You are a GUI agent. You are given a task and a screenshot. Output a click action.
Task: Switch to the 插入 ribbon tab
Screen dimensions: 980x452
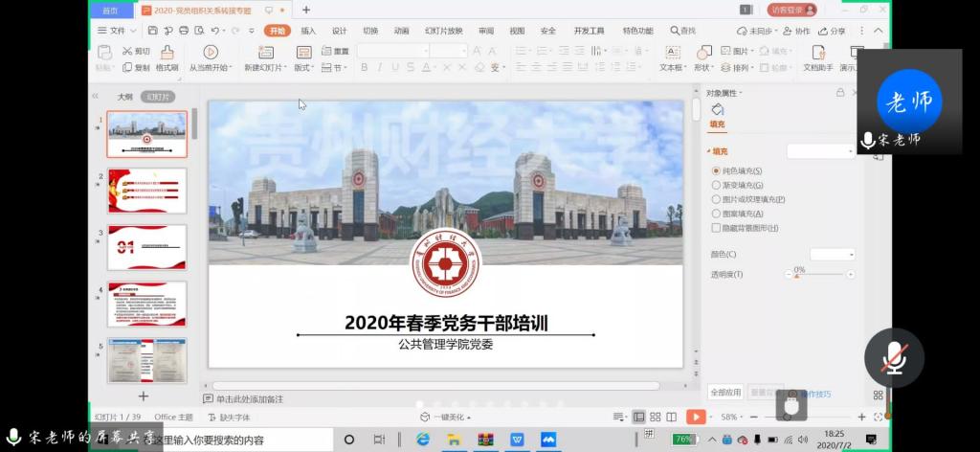(308, 31)
